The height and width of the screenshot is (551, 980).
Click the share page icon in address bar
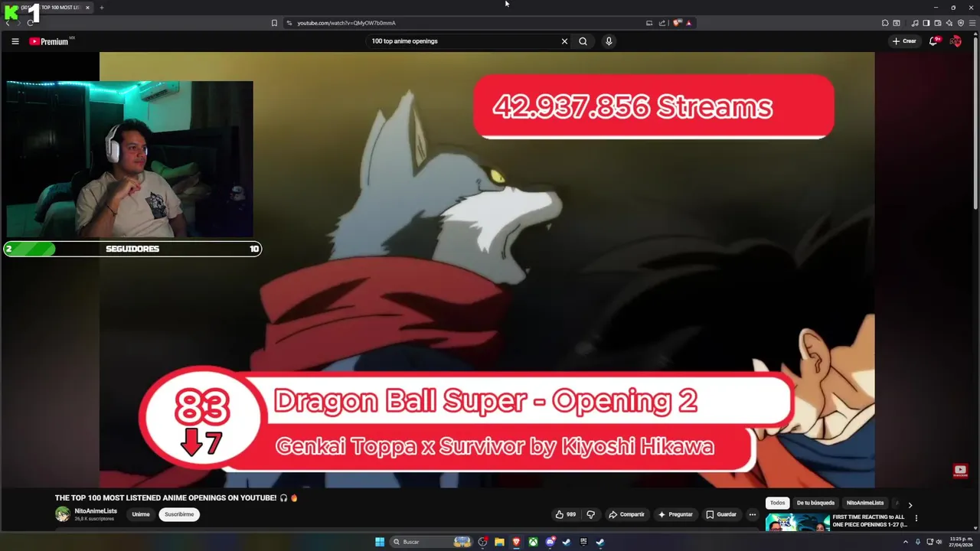(x=661, y=23)
